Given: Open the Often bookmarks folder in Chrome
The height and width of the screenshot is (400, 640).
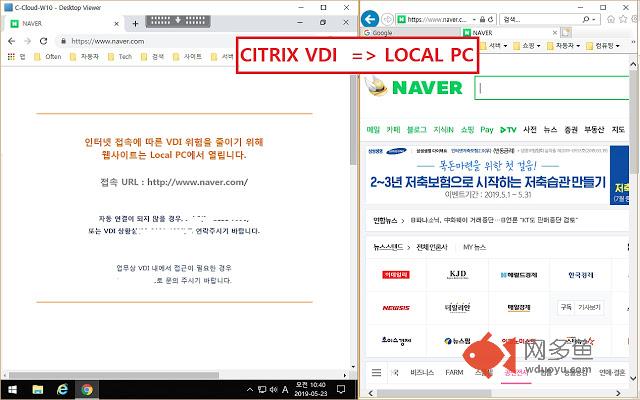Looking at the screenshot, I should point(48,57).
